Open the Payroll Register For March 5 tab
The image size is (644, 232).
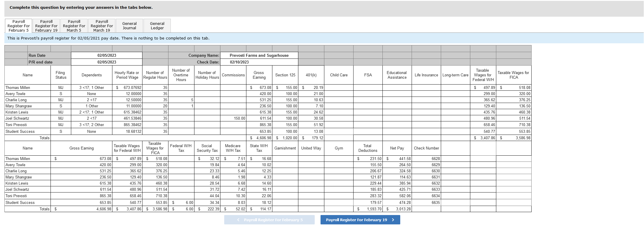pyautogui.click(x=74, y=26)
